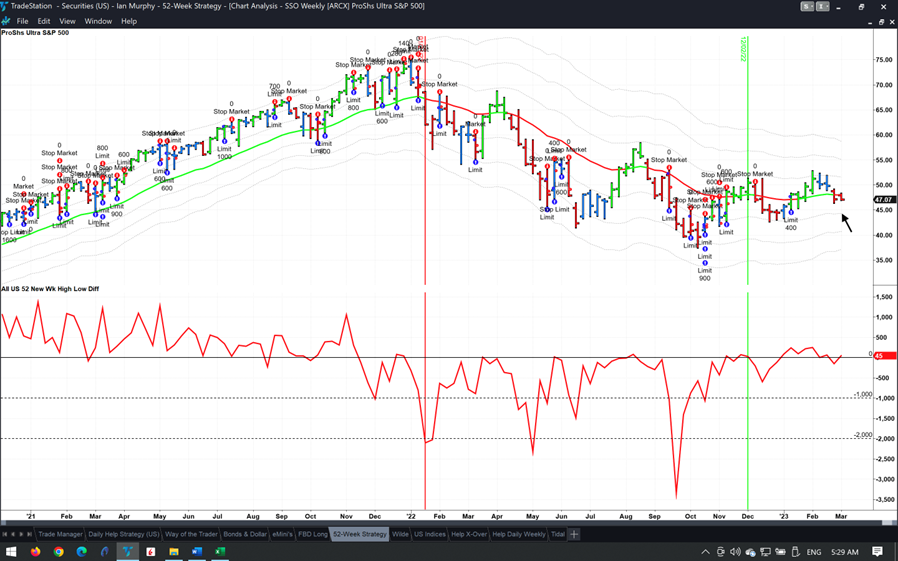The image size is (898, 561).
Task: Open the US Indices tab
Action: 430,534
